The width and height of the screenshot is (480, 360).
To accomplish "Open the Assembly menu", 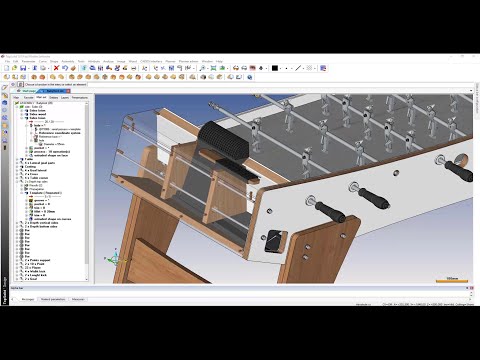I will tap(68, 61).
